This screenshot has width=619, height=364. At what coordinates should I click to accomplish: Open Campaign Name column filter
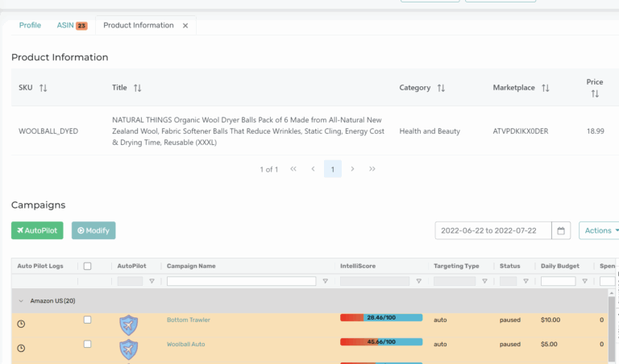(326, 281)
